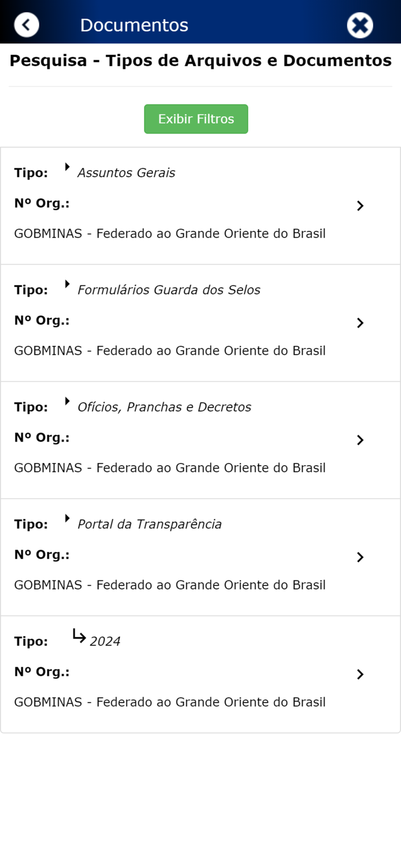This screenshot has width=401, height=868.
Task: Open Assuntos Gerais via its right chevron
Action: (x=360, y=205)
